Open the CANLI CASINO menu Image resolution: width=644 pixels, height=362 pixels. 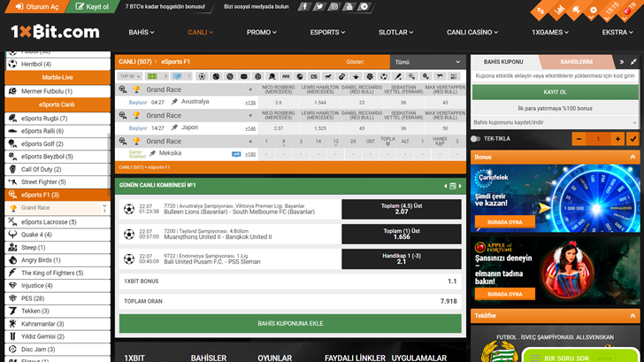point(472,32)
